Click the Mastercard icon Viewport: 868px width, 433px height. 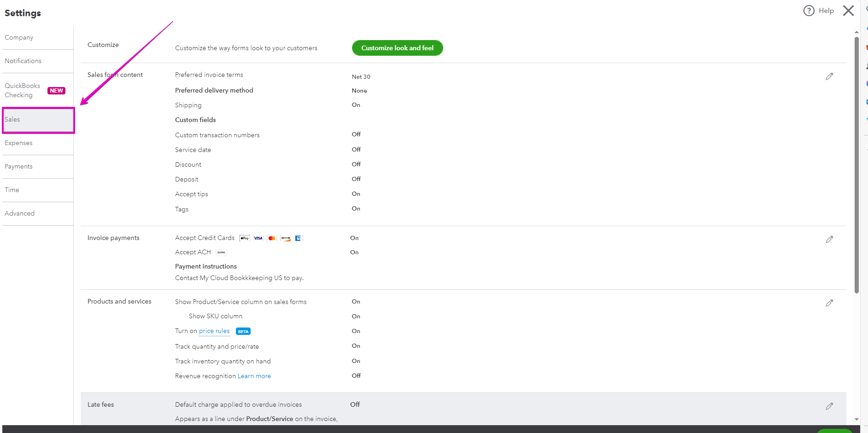click(x=272, y=238)
